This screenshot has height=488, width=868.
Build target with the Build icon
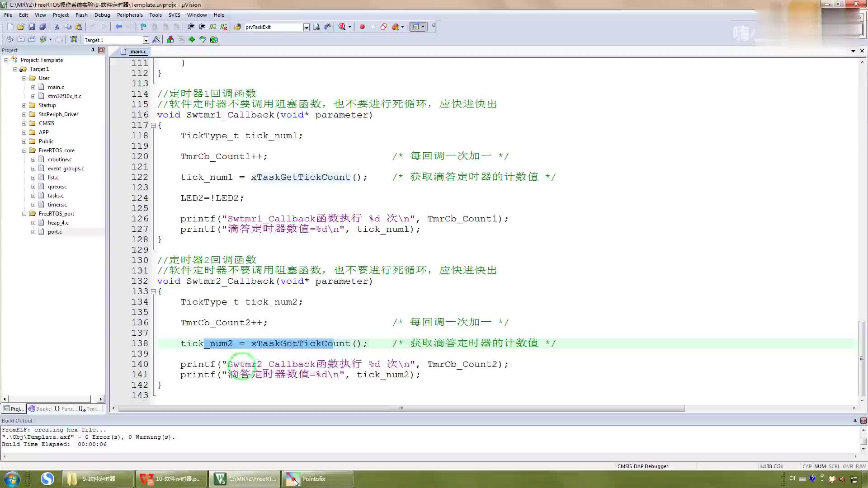point(21,39)
